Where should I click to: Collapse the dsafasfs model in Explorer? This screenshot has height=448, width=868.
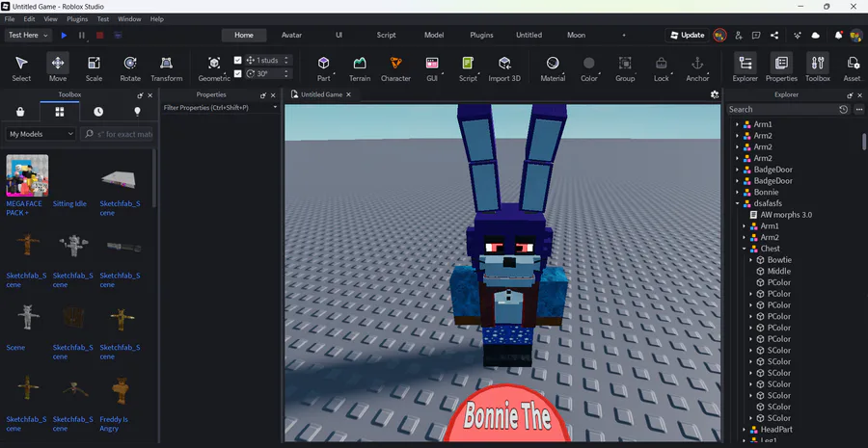(738, 203)
